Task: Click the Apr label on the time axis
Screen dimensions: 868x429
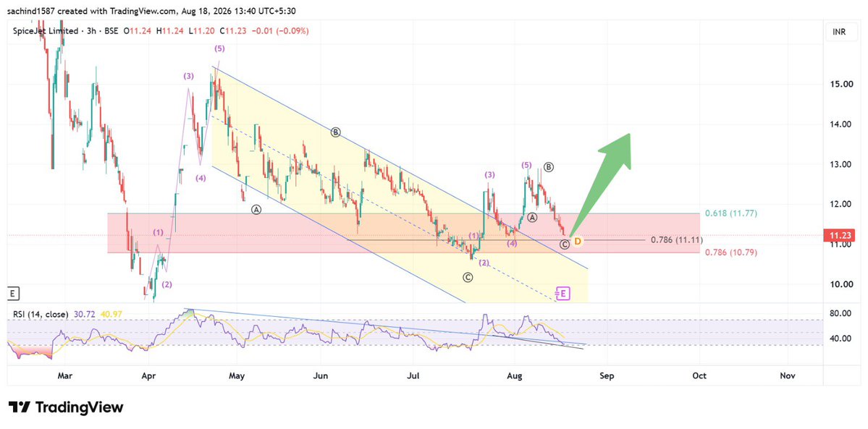Action: tap(149, 376)
